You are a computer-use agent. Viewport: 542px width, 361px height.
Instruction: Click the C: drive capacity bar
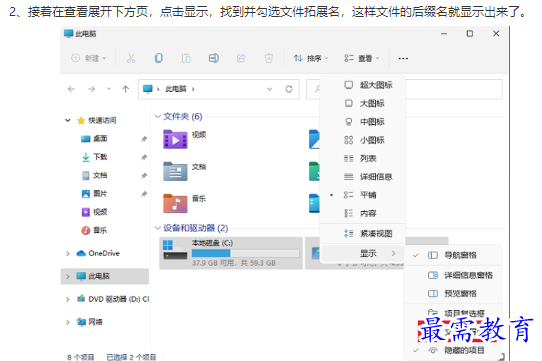tap(245, 253)
